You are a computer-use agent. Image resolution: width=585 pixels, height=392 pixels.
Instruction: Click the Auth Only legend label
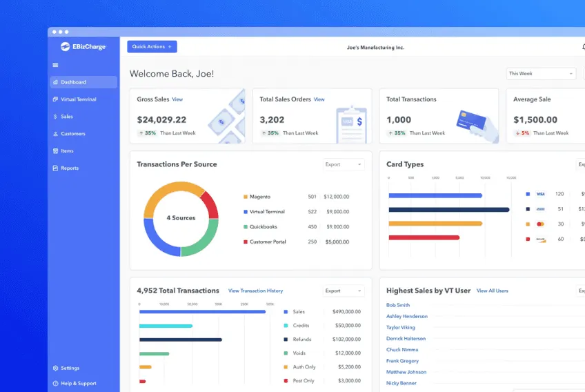[x=304, y=367]
